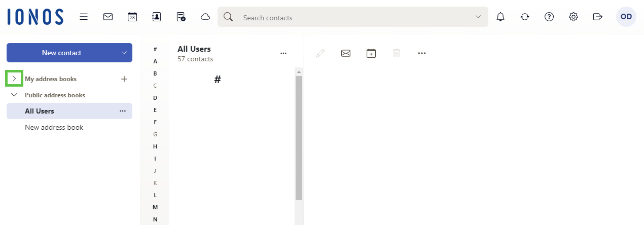644x225 pixels.
Task: Open the New contact dropdown arrow
Action: 124,53
